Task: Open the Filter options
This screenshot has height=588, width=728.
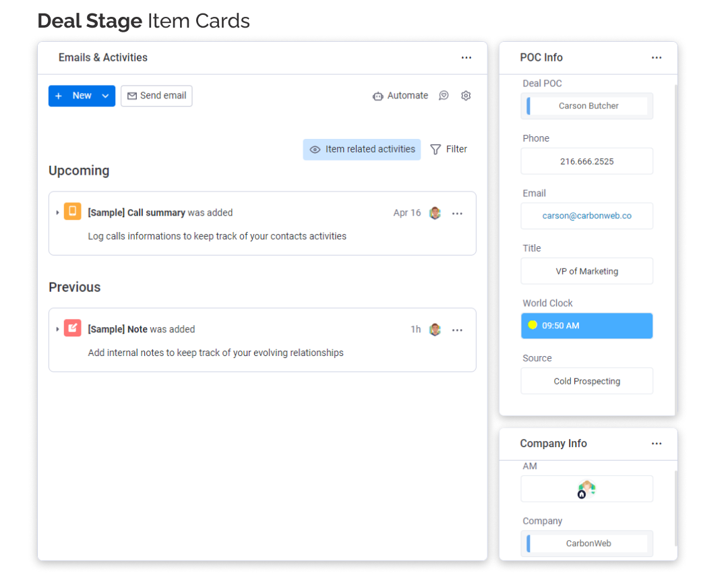Action: 449,150
